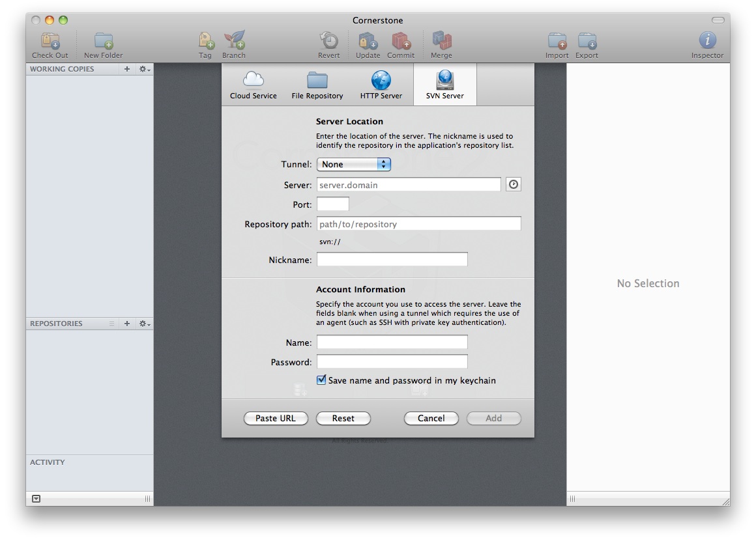The height and width of the screenshot is (545, 756).
Task: Click the Merge toolbar icon
Action: pos(442,46)
